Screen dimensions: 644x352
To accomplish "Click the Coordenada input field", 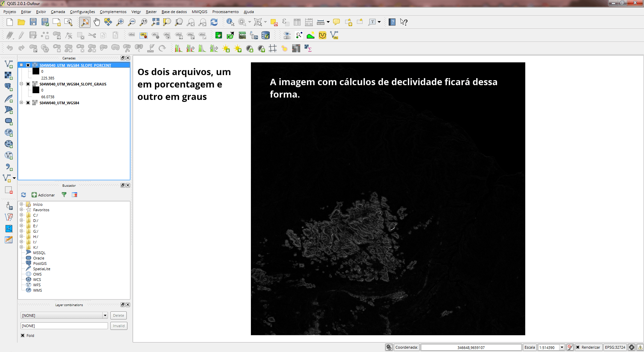I will click(x=471, y=347).
